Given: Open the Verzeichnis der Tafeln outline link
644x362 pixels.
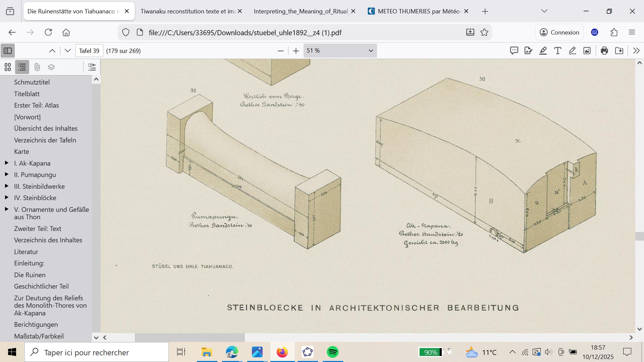Looking at the screenshot, I should (45, 140).
